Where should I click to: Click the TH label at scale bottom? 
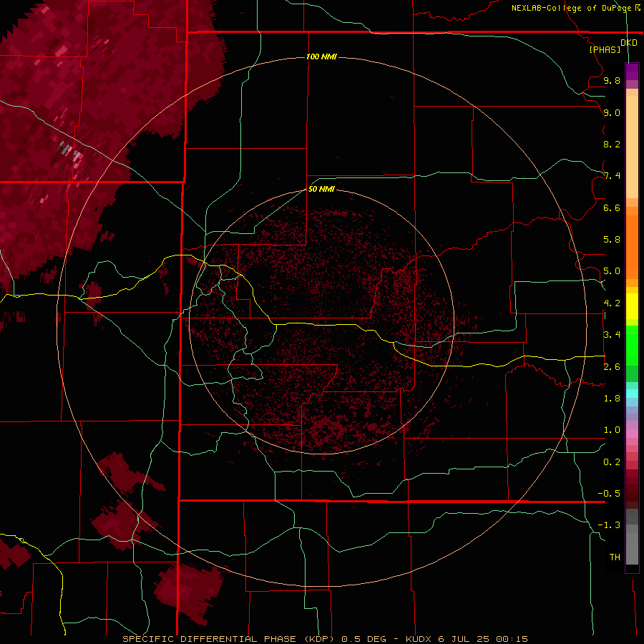coord(615,557)
